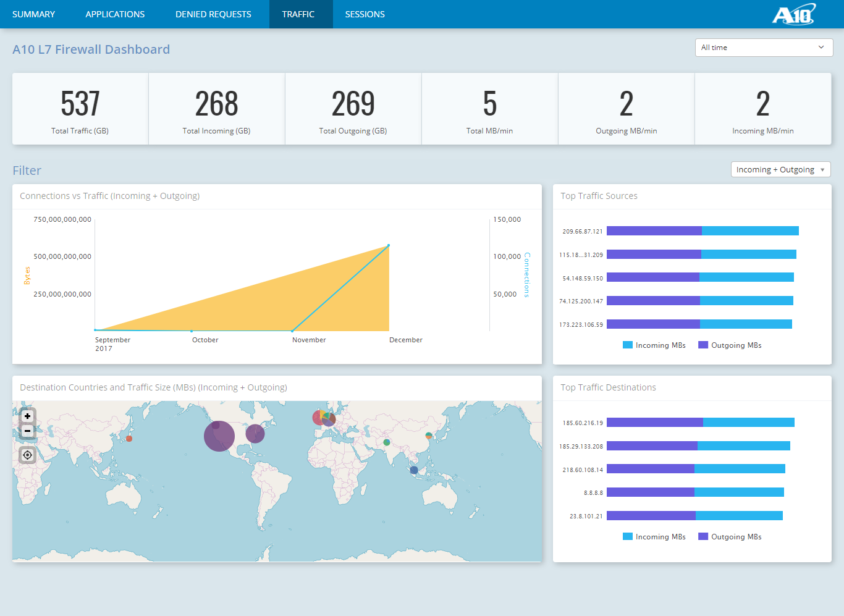Toggle Outgoing MBs legend in Top Traffic Destinations

730,537
